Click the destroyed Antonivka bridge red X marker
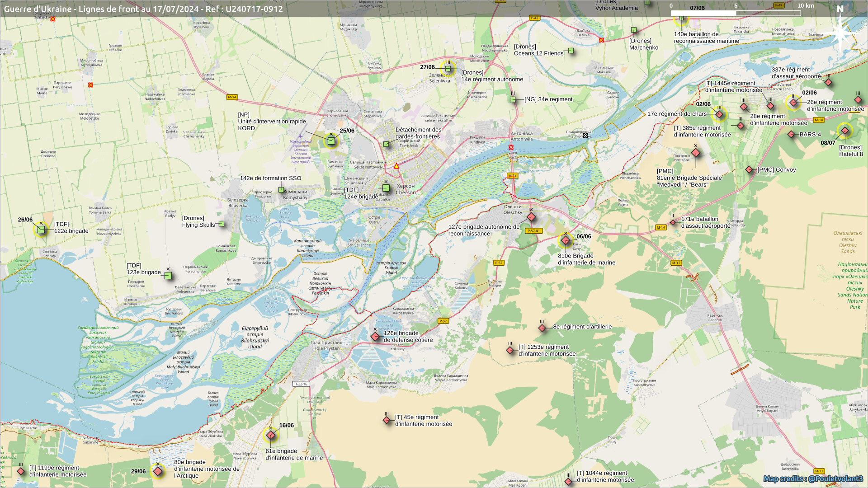The width and height of the screenshot is (868, 488). pos(511,147)
